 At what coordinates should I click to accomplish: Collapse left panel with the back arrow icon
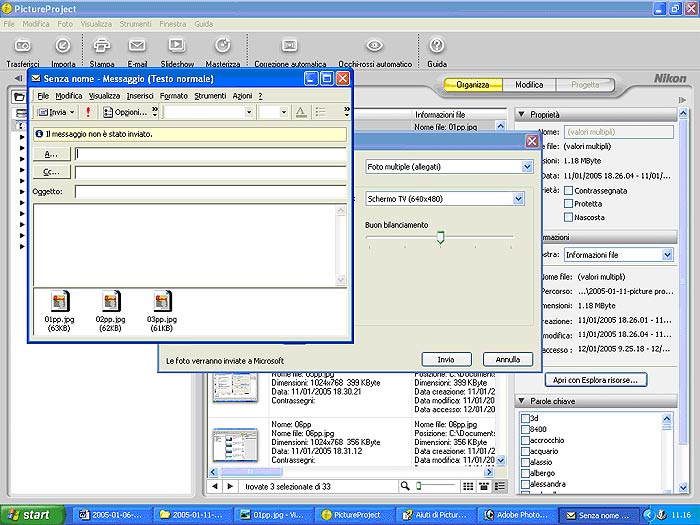(18, 79)
